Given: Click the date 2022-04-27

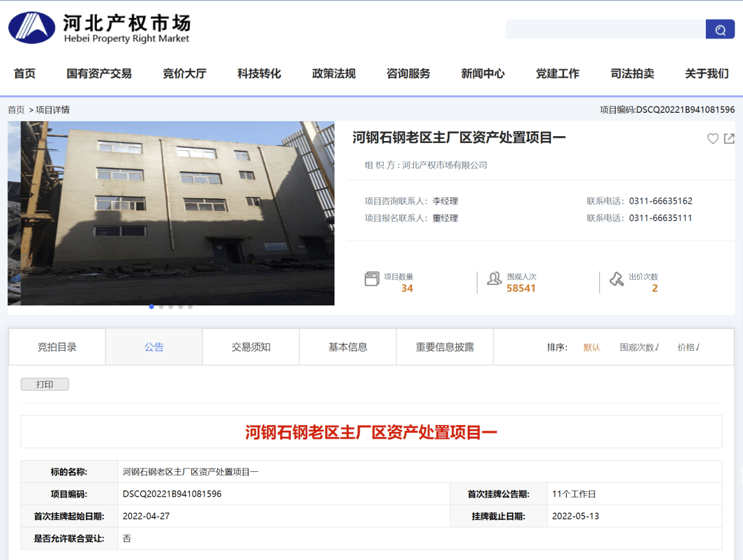Looking at the screenshot, I should point(146,516).
